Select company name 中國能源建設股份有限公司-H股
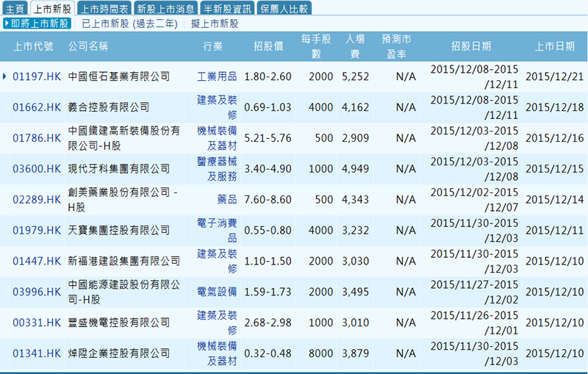Screen dimensions: 588x374 point(123,292)
